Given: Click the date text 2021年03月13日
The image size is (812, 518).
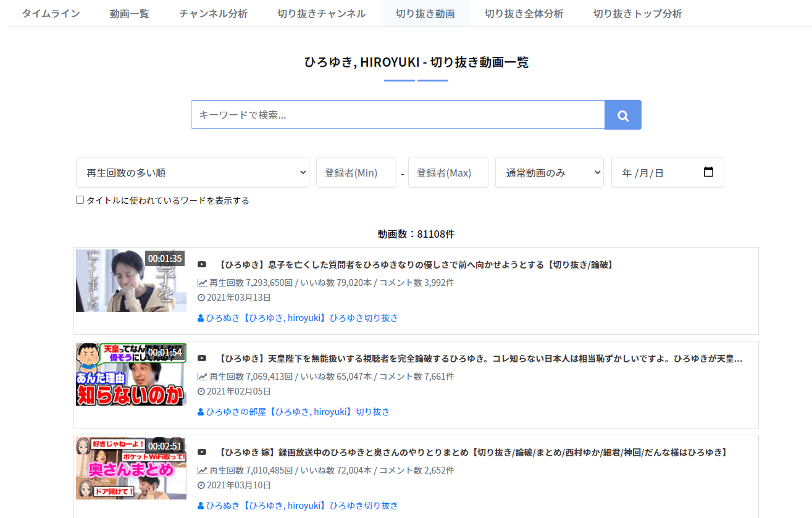Looking at the screenshot, I should point(238,298).
